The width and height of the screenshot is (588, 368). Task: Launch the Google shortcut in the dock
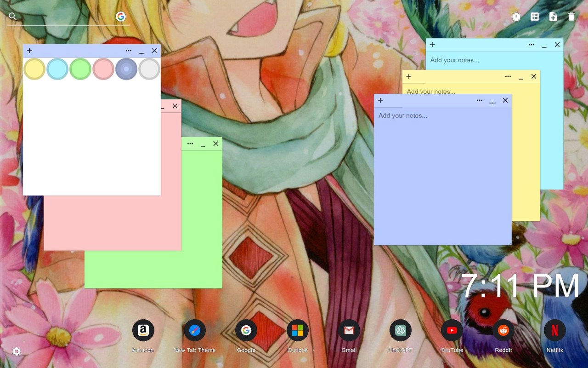pyautogui.click(x=246, y=330)
